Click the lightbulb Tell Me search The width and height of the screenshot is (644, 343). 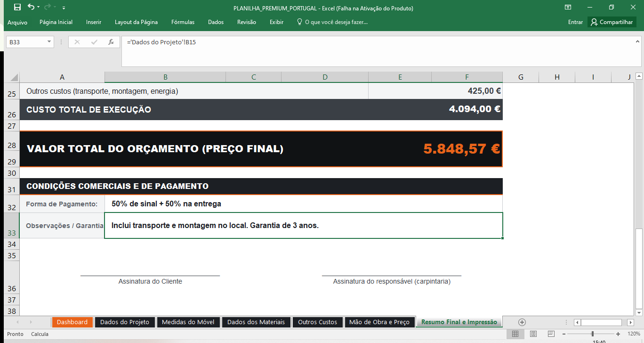[x=332, y=22]
